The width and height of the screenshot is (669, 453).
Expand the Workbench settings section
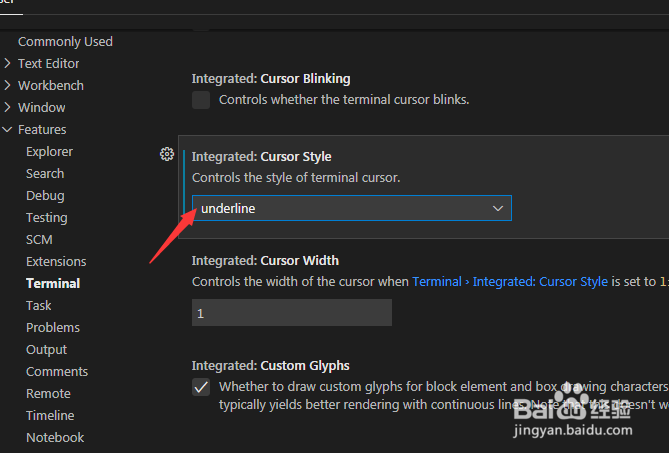[50, 85]
